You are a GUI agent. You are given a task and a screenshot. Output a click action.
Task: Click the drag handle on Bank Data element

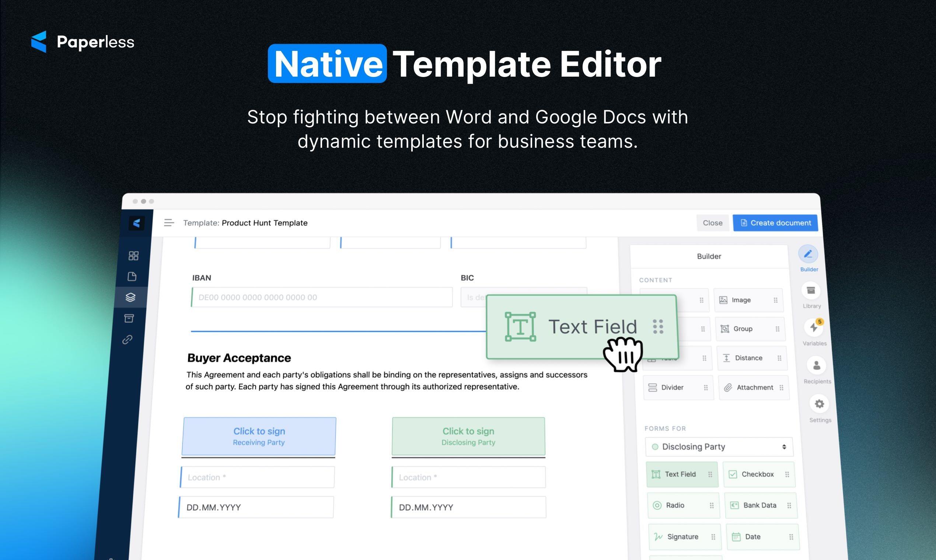tap(789, 506)
